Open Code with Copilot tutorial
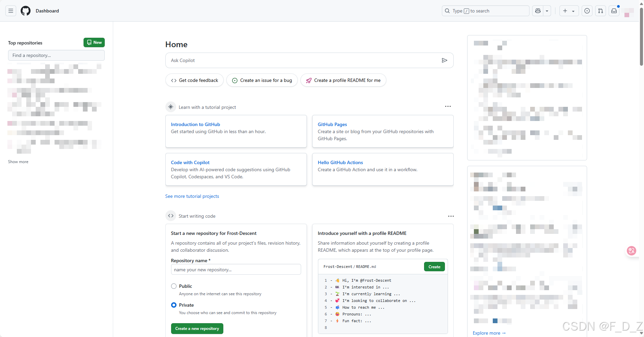Viewport: 644px width, 337px height. tap(190, 162)
